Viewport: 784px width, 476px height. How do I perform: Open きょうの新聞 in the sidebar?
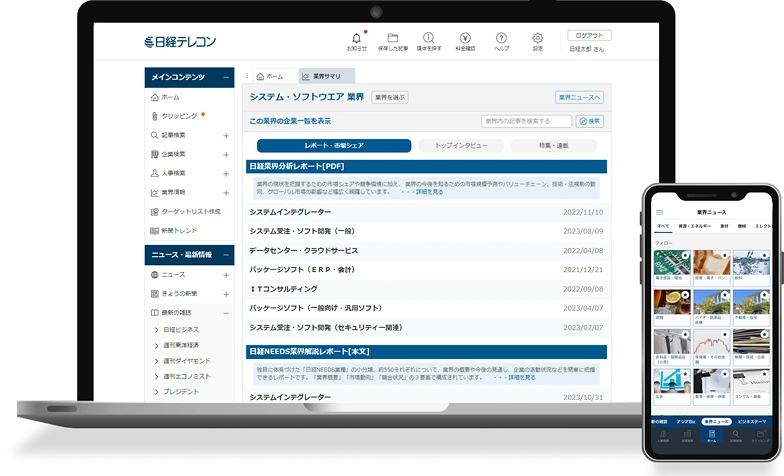tap(174, 294)
